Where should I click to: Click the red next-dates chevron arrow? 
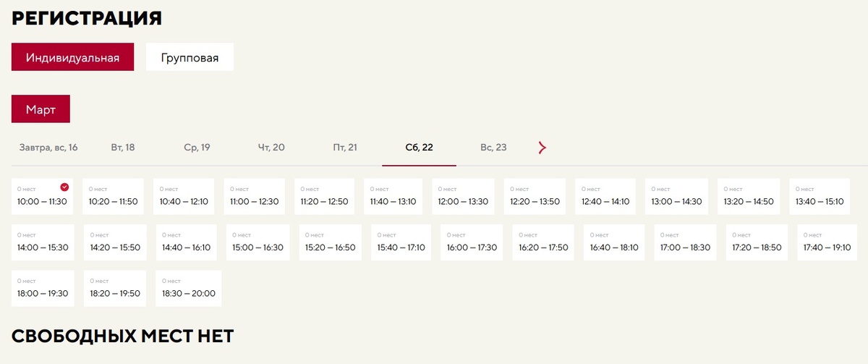[542, 148]
